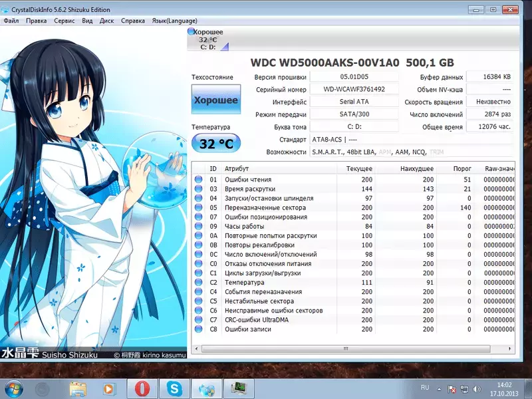Image resolution: width=532 pixels, height=399 pixels.
Task: Open the Диск menu
Action: pos(106,21)
